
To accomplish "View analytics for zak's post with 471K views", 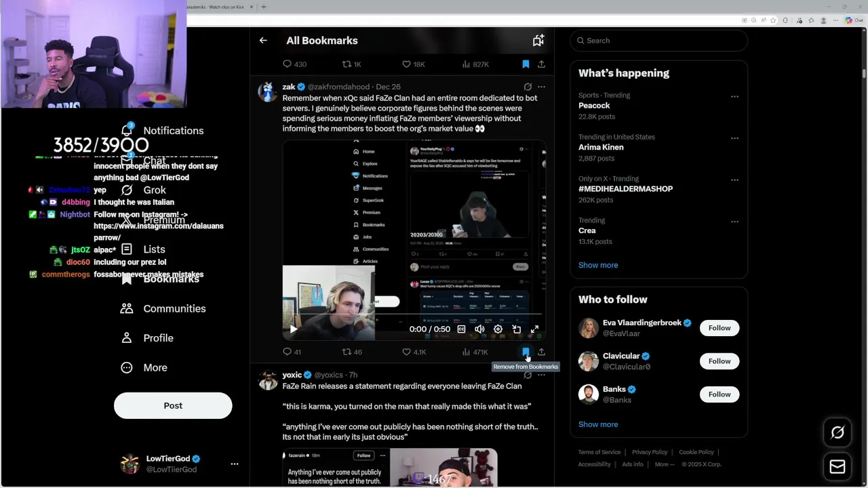I will tap(475, 352).
